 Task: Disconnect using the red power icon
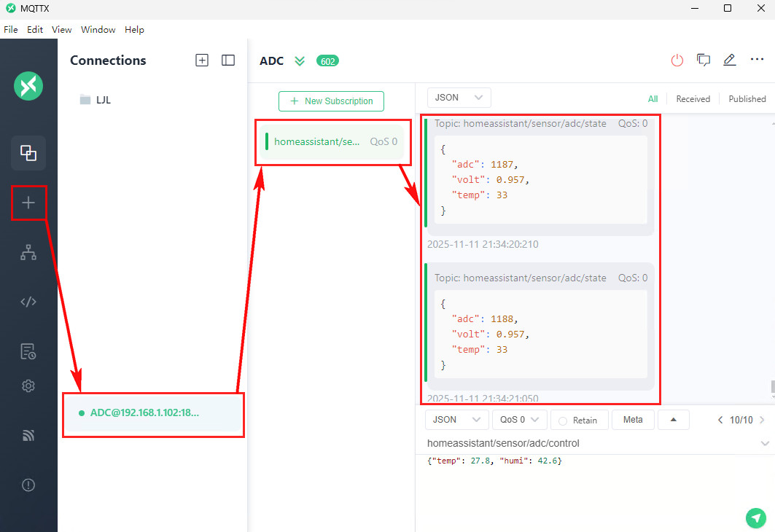tap(677, 60)
